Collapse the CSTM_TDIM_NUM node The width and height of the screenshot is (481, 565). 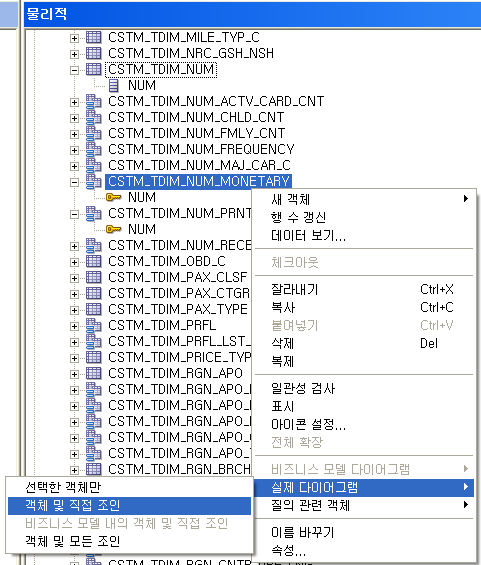(74, 70)
